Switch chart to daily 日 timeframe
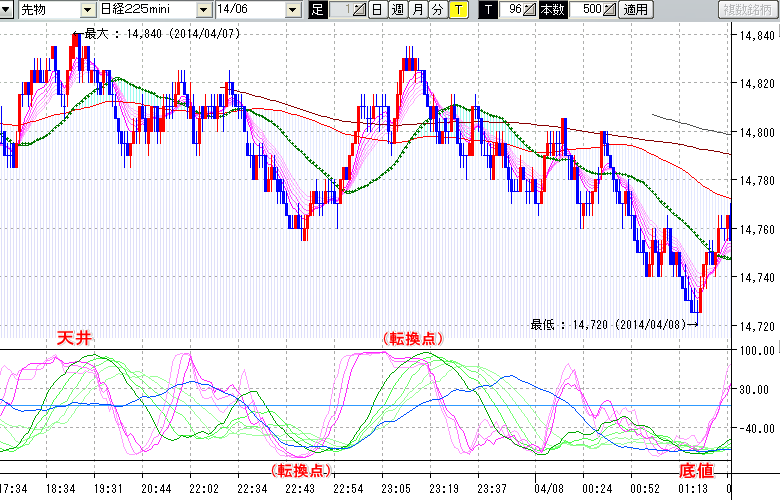This screenshot has height=500, width=780. [x=377, y=10]
